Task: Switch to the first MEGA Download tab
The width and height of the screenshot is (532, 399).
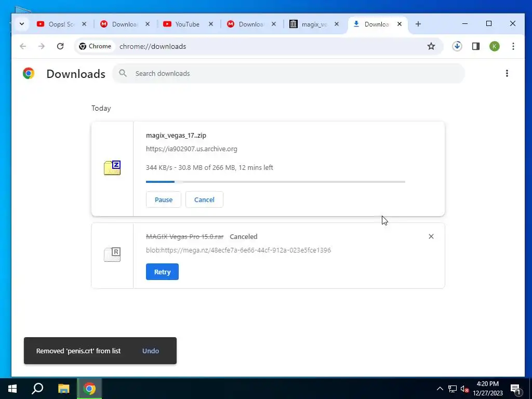Action: click(119, 24)
